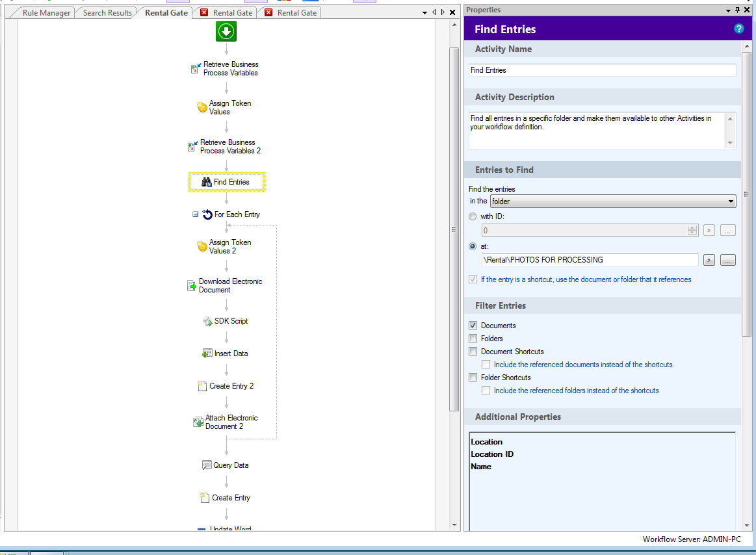The width and height of the screenshot is (756, 555).
Task: Select Name in Additional Properties list
Action: [x=480, y=466]
